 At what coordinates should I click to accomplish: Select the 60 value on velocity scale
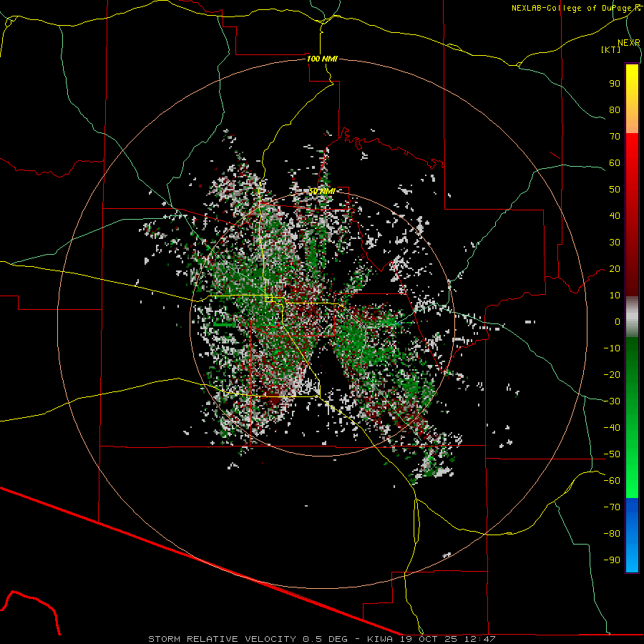(x=615, y=162)
